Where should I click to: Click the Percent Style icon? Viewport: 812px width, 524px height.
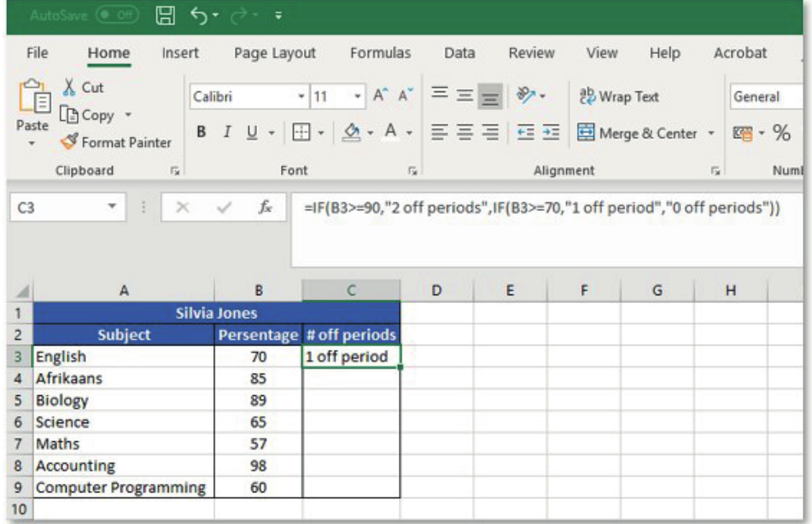coord(781,133)
